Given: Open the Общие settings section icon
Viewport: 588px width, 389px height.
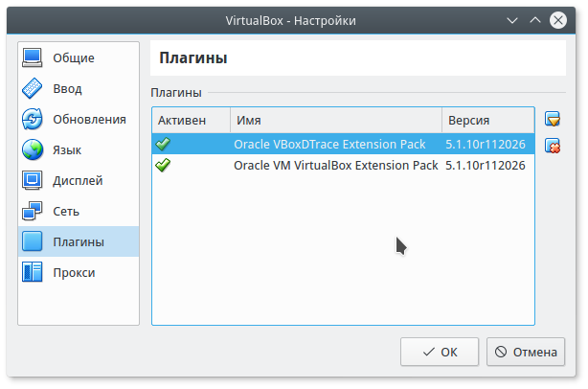Looking at the screenshot, I should coord(34,57).
